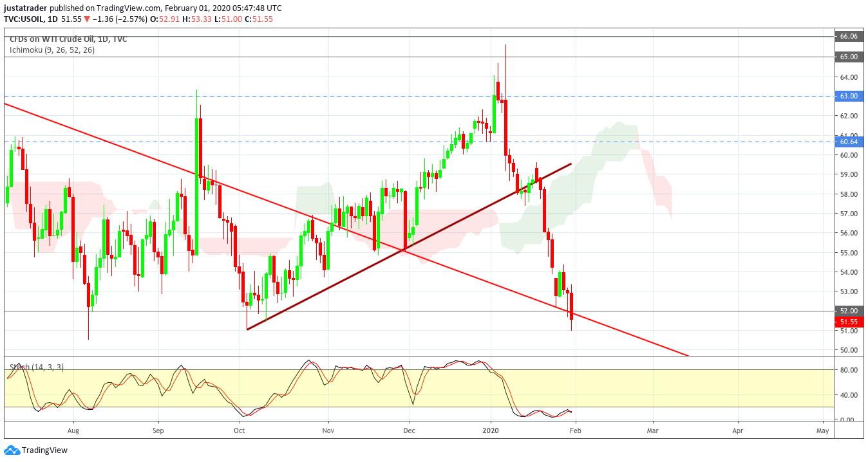Click the 52.00 horizontal line price label
Viewport: 868px width, 462px height.
pos(849,311)
